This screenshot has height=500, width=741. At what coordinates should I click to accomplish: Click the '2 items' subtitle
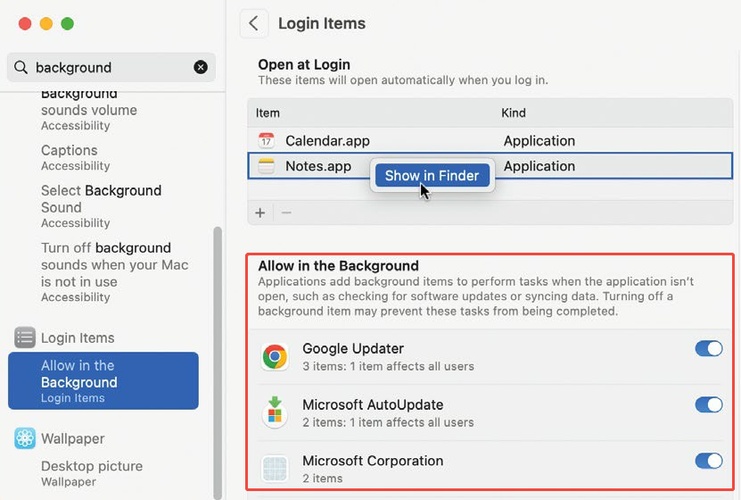pyautogui.click(x=322, y=478)
